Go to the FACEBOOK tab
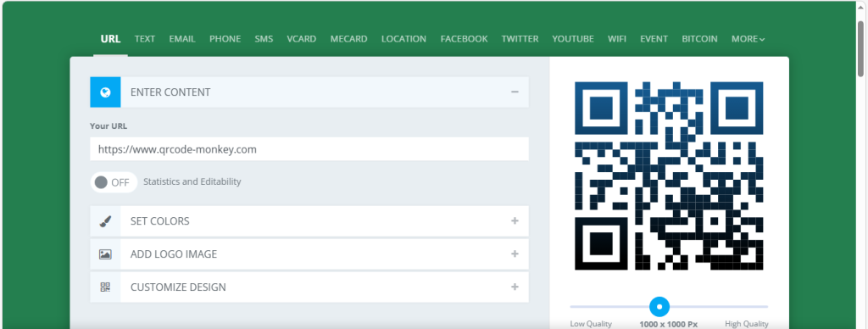 click(x=464, y=39)
